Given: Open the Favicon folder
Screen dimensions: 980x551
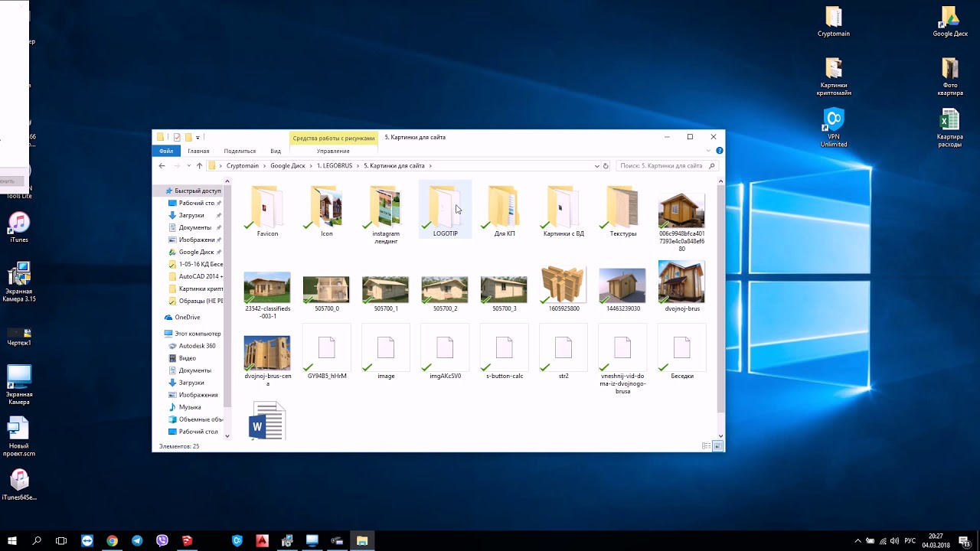Looking at the screenshot, I should [267, 210].
